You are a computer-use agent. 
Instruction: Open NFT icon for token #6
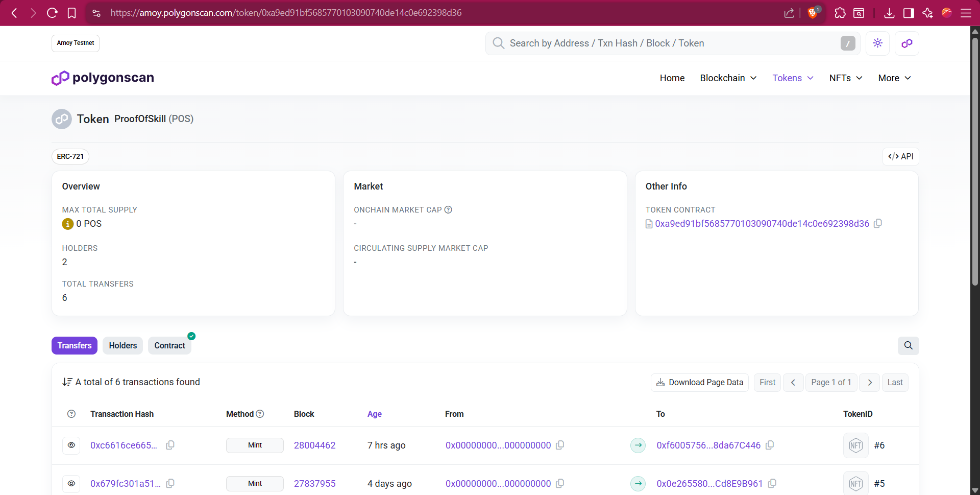pos(856,445)
